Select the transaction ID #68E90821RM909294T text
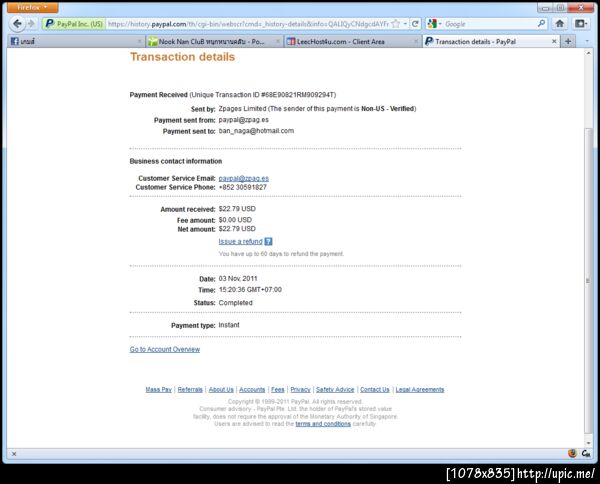 (297, 95)
